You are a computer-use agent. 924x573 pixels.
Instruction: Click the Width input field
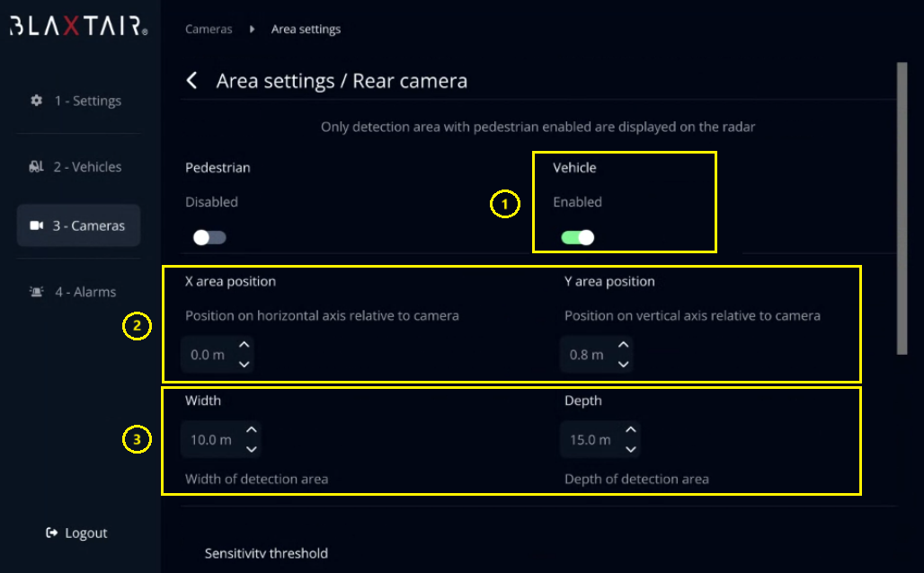(x=211, y=440)
